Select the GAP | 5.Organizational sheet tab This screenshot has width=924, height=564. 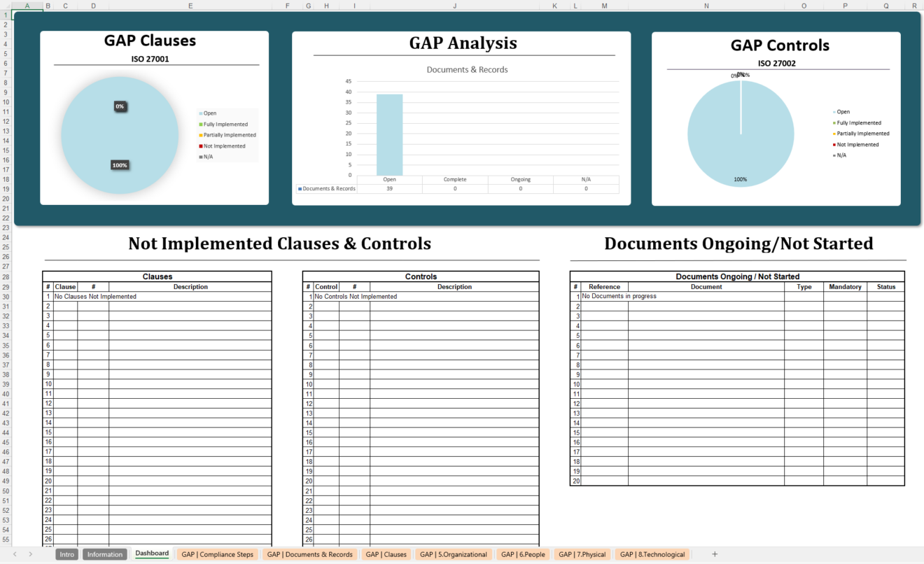[454, 554]
